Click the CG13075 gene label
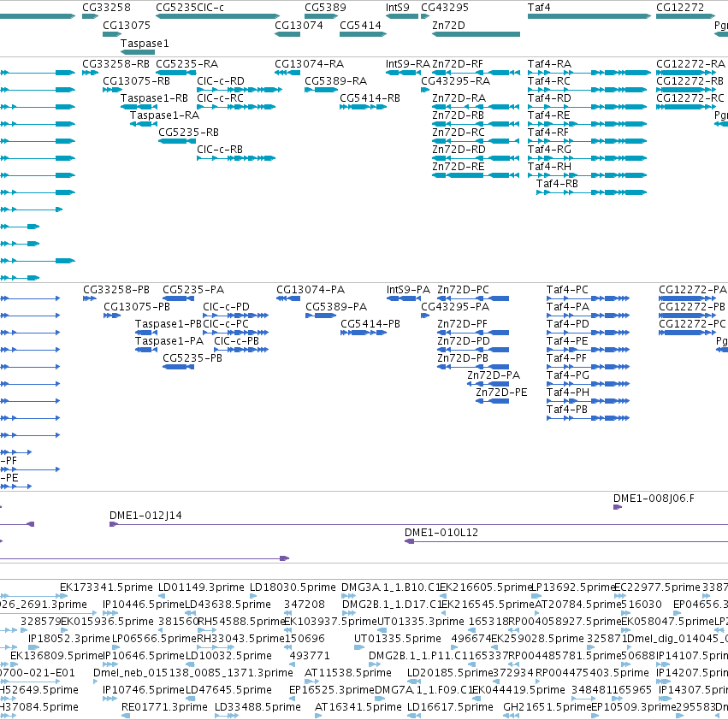 tap(127, 25)
